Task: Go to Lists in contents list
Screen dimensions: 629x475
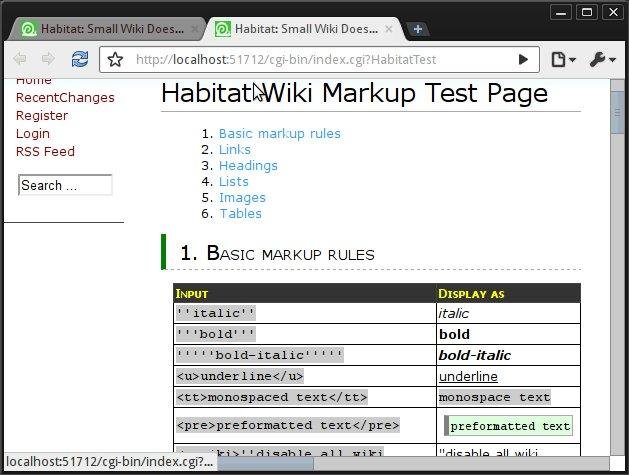Action: click(x=233, y=182)
